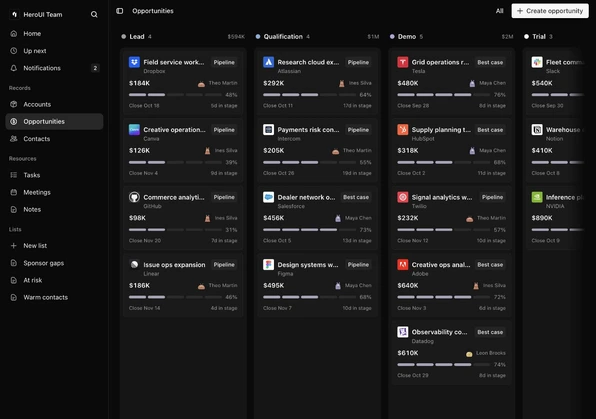Image resolution: width=596 pixels, height=419 pixels.
Task: Click the GitHub logo on Commerce analytics card
Action: (x=134, y=197)
